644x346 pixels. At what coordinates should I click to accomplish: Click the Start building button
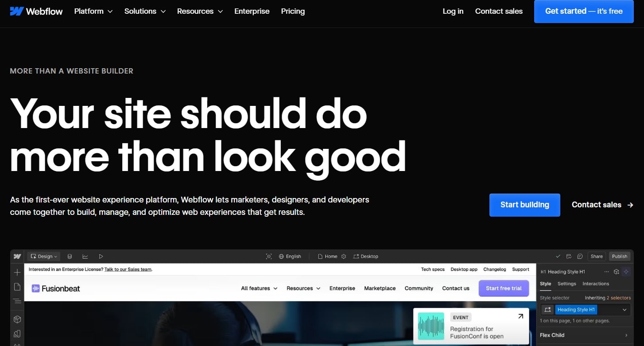pos(525,205)
